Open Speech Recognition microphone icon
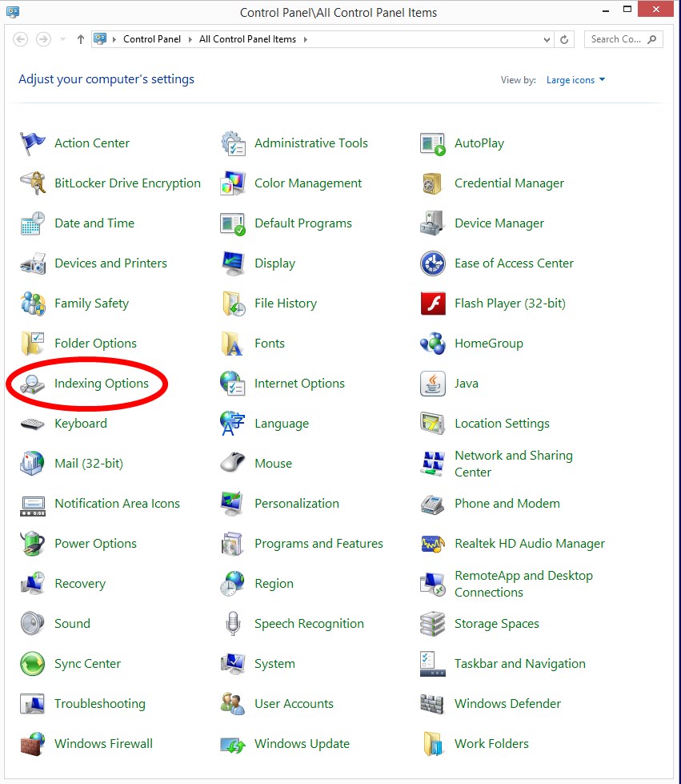This screenshot has width=681, height=784. pyautogui.click(x=233, y=624)
